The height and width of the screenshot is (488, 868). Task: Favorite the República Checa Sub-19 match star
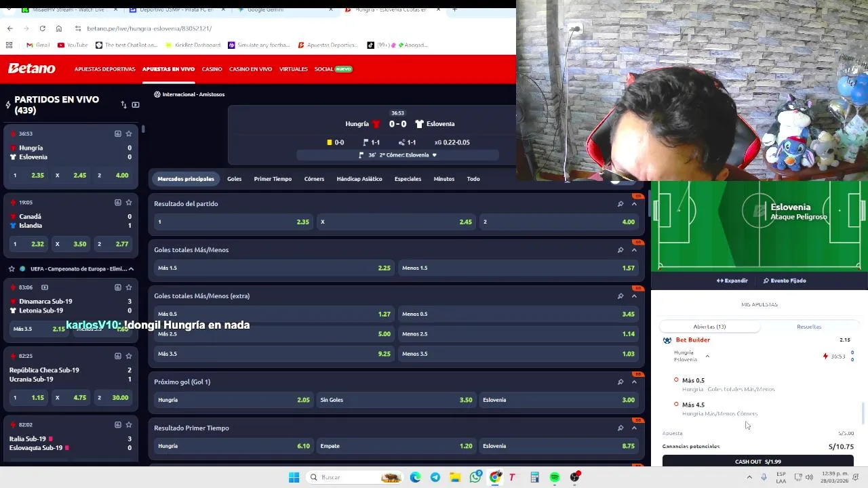129,356
